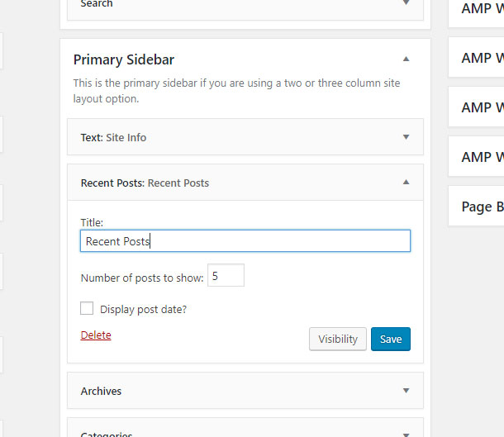Open the Visibility settings button

(337, 339)
